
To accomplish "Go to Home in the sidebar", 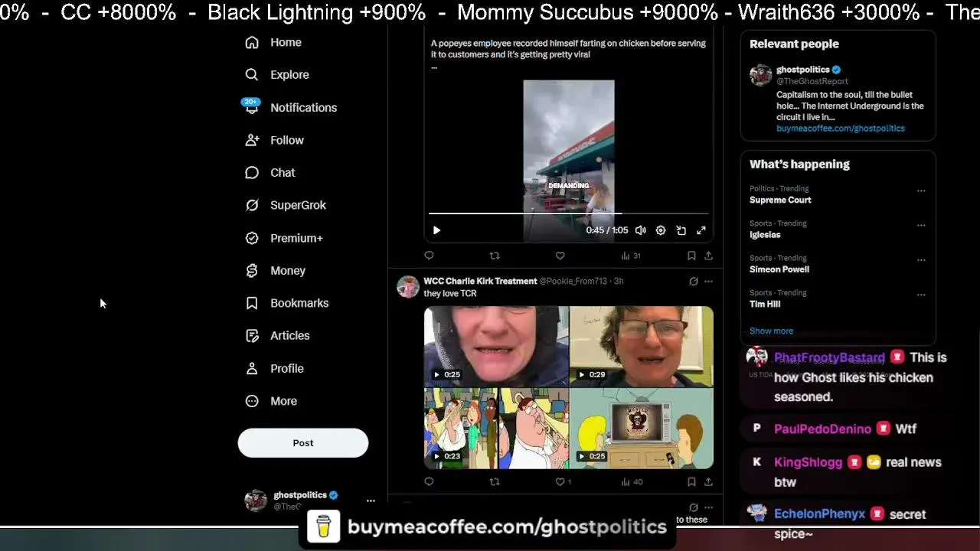I will pos(273,43).
